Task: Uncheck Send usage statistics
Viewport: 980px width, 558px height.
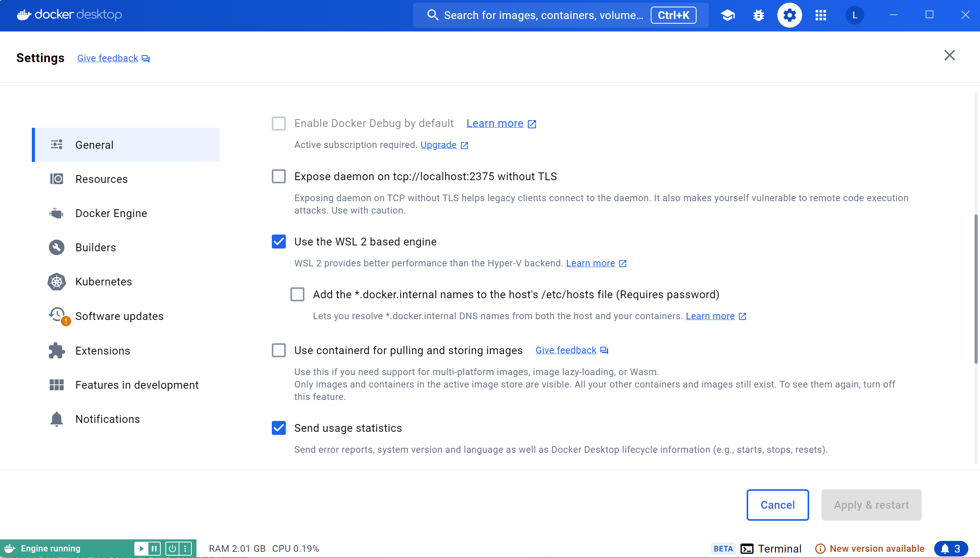Action: point(279,428)
